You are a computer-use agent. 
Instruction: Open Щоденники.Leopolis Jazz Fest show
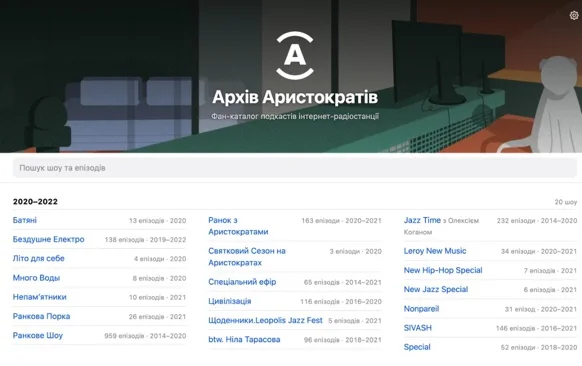[265, 320]
